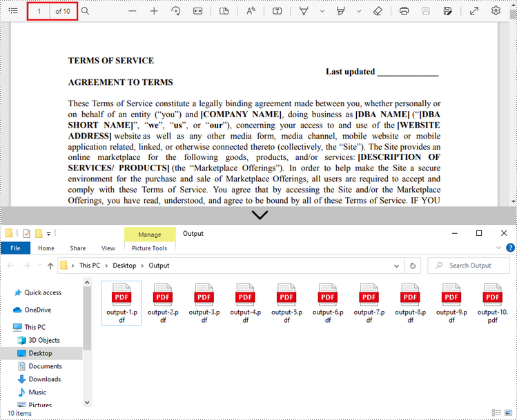Fit the PDF to width
Screen dimensions: 517x420
click(x=198, y=11)
